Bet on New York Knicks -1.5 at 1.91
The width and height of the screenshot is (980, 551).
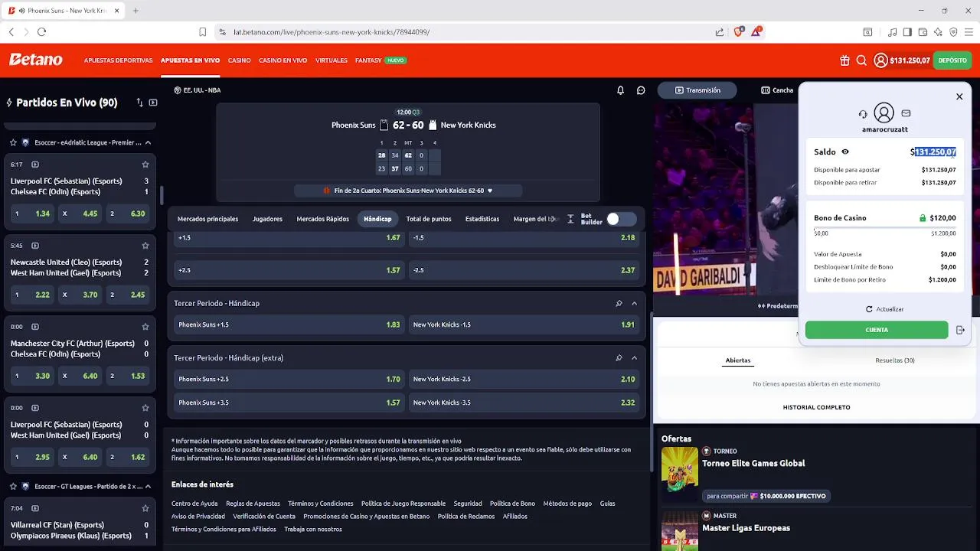(524, 324)
